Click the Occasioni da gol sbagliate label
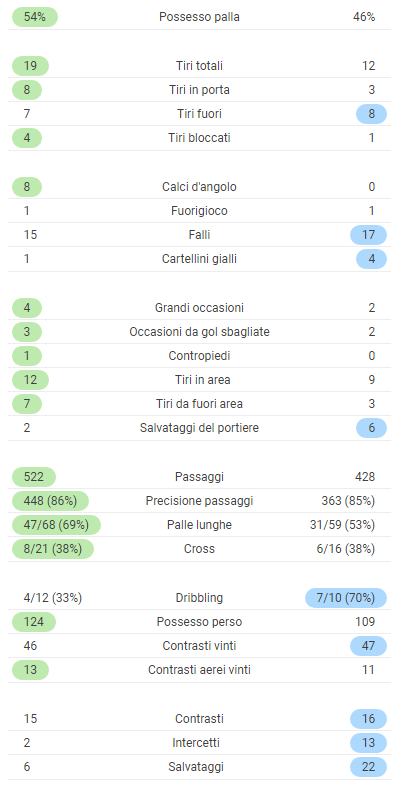The image size is (398, 797). click(x=199, y=332)
